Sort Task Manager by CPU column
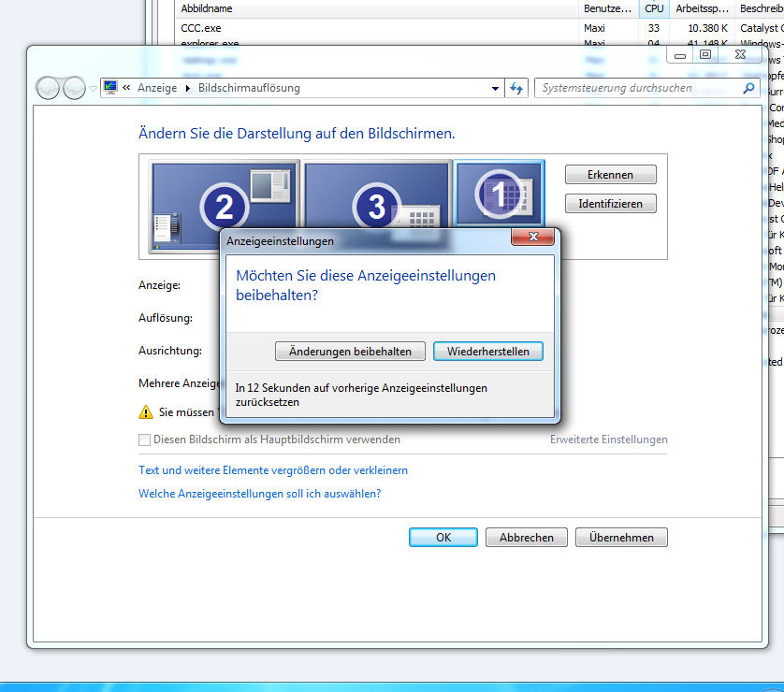The image size is (784, 692). [654, 8]
